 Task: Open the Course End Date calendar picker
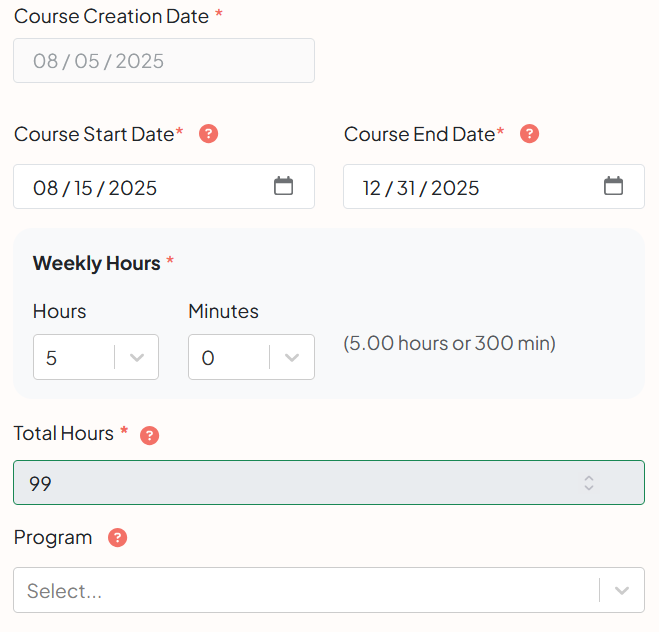click(x=613, y=186)
